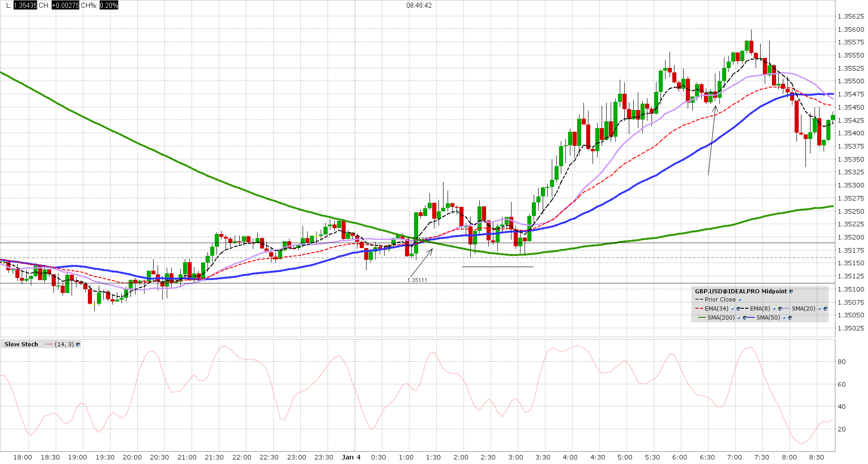The width and height of the screenshot is (868, 464).
Task: Uncheck the SMA(50) visibility checkbox
Action: tap(784, 318)
